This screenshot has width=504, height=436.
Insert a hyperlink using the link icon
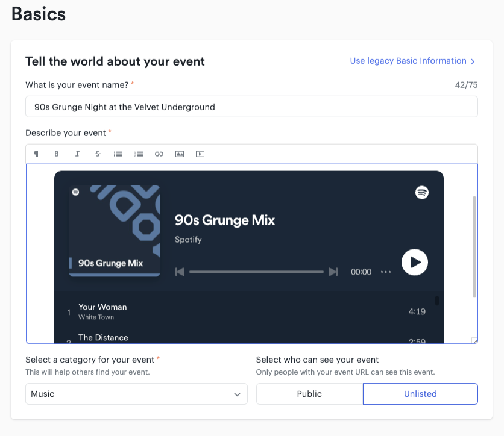(159, 154)
